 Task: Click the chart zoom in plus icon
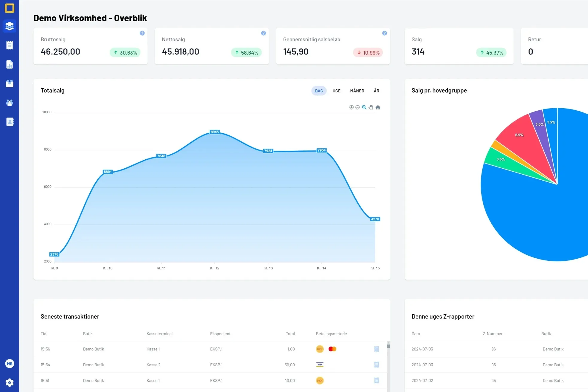351,107
